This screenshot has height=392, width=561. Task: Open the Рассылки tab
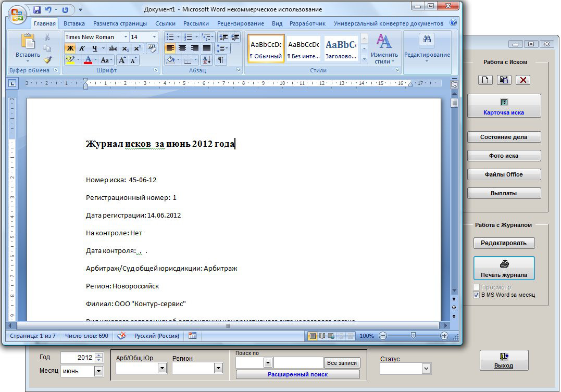pos(196,23)
